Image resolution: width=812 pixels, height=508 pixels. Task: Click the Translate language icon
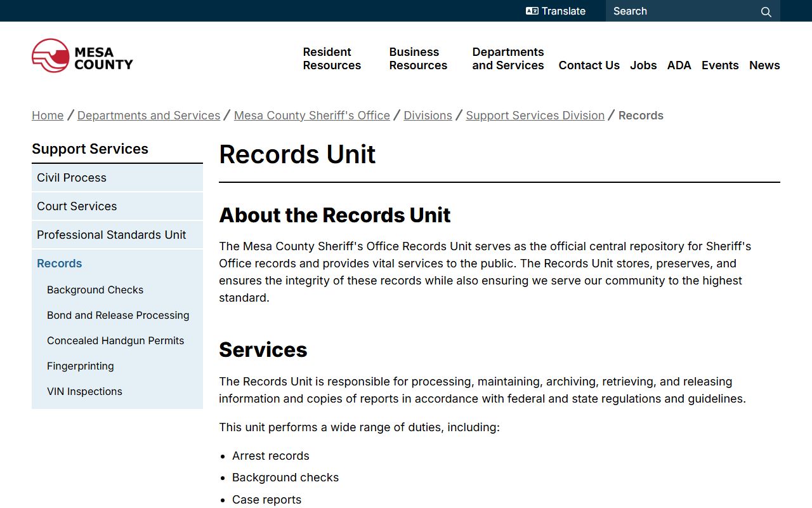point(532,11)
